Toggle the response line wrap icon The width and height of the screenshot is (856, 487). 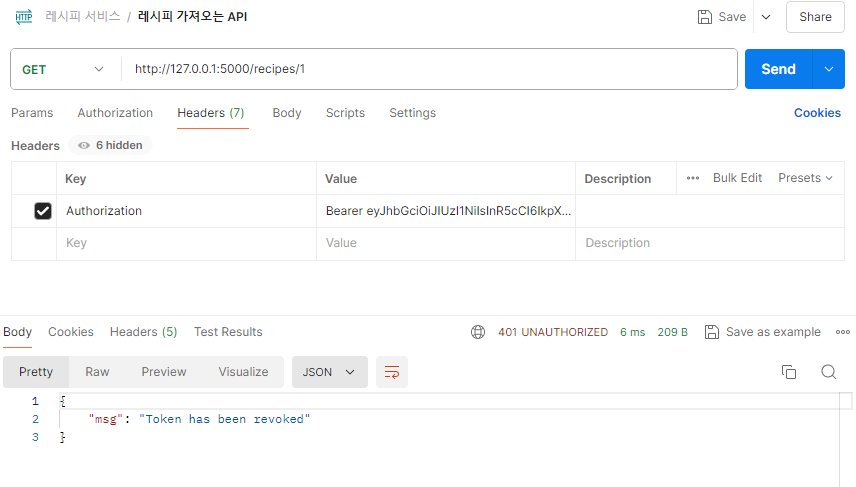pos(392,372)
